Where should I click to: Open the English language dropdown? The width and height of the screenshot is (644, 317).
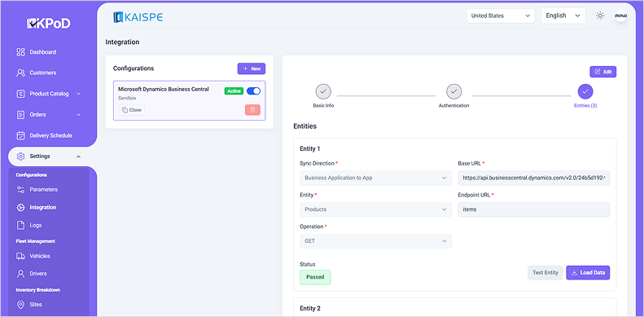[563, 15]
